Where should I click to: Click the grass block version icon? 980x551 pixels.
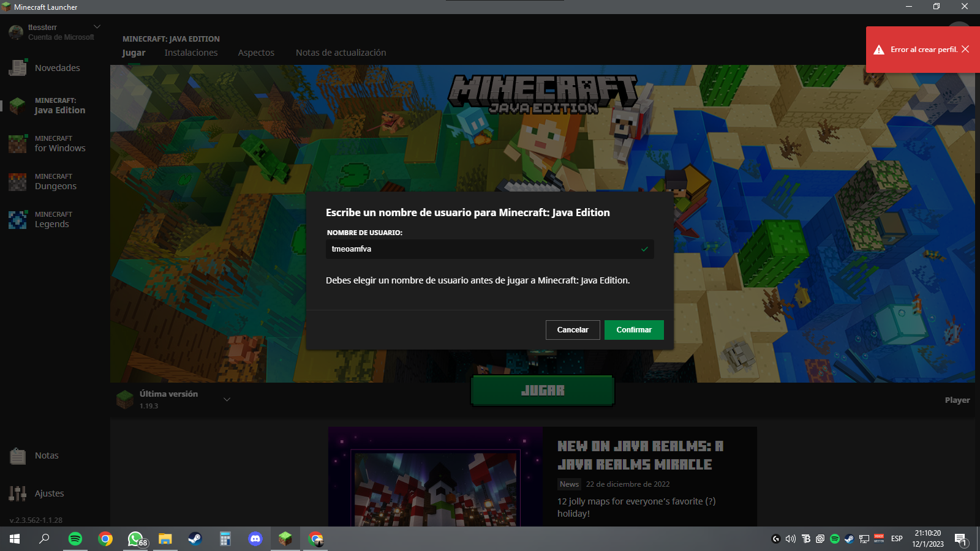click(x=125, y=400)
